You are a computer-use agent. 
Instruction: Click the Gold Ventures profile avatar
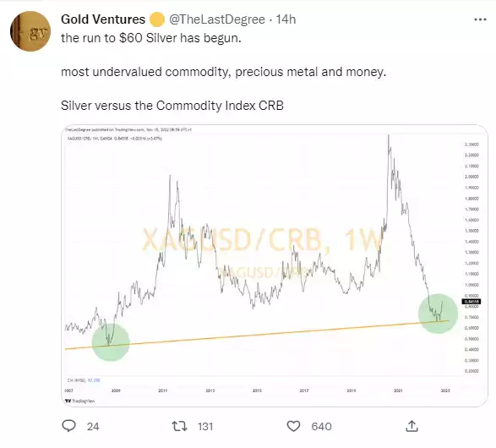click(30, 31)
